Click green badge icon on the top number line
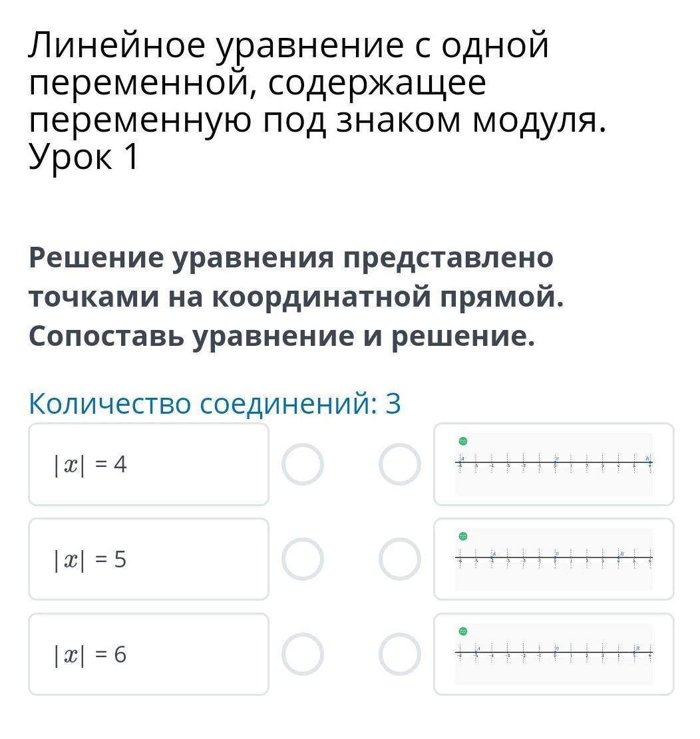Screen dimensions: 700x739 pos(463,441)
